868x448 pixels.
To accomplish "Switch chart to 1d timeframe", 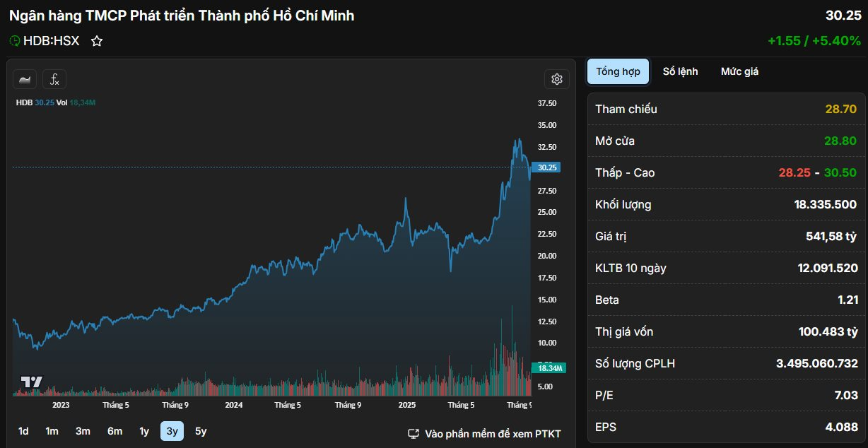I will (23, 430).
